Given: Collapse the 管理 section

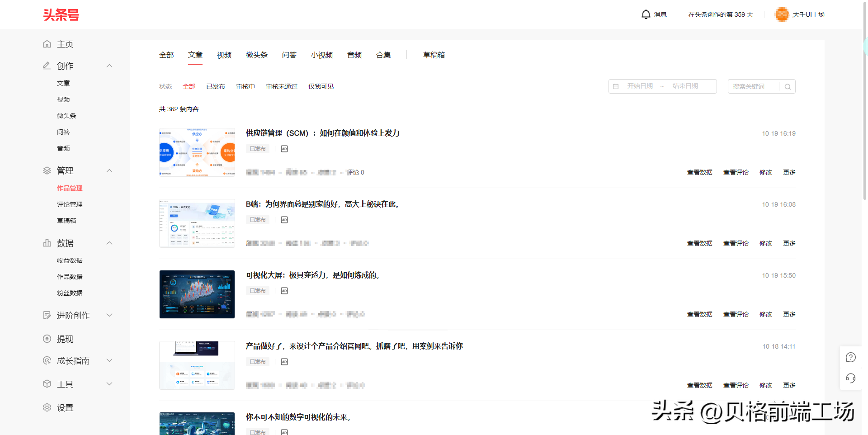Looking at the screenshot, I should [x=109, y=171].
